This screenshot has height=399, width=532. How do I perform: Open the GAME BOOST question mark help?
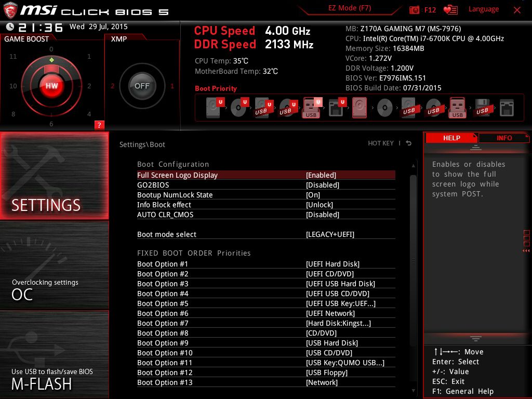[99, 125]
